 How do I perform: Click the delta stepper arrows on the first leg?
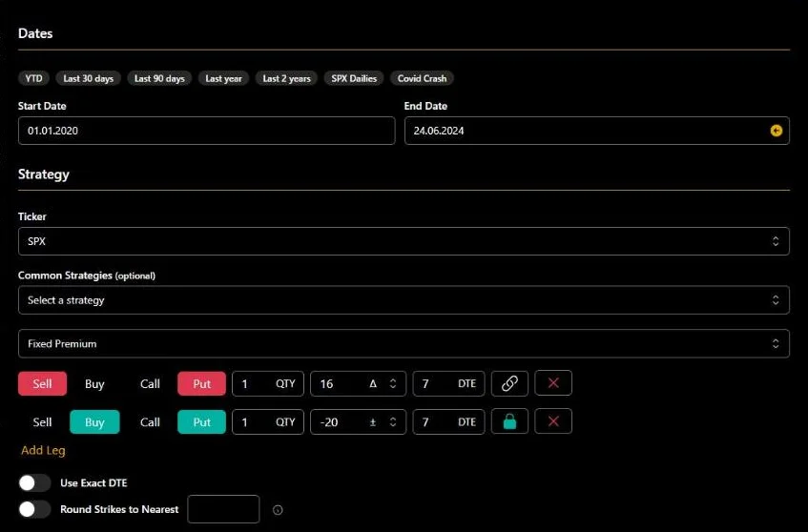(393, 383)
